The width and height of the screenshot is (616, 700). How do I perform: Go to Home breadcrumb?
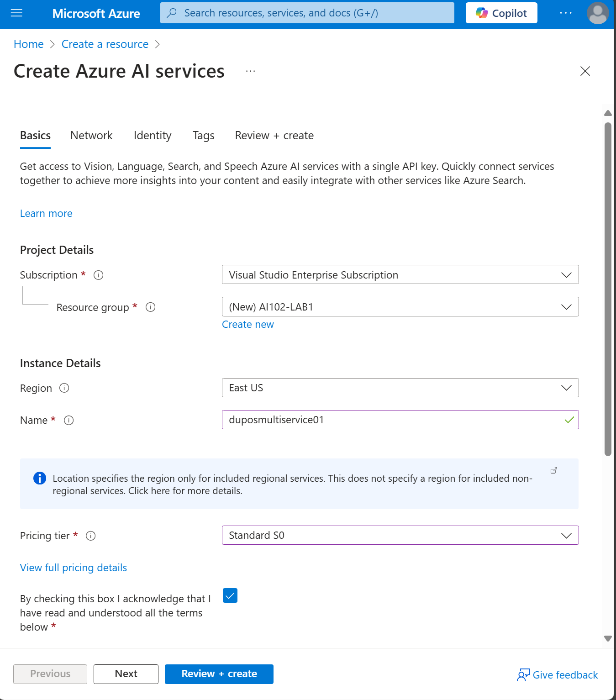coord(29,44)
